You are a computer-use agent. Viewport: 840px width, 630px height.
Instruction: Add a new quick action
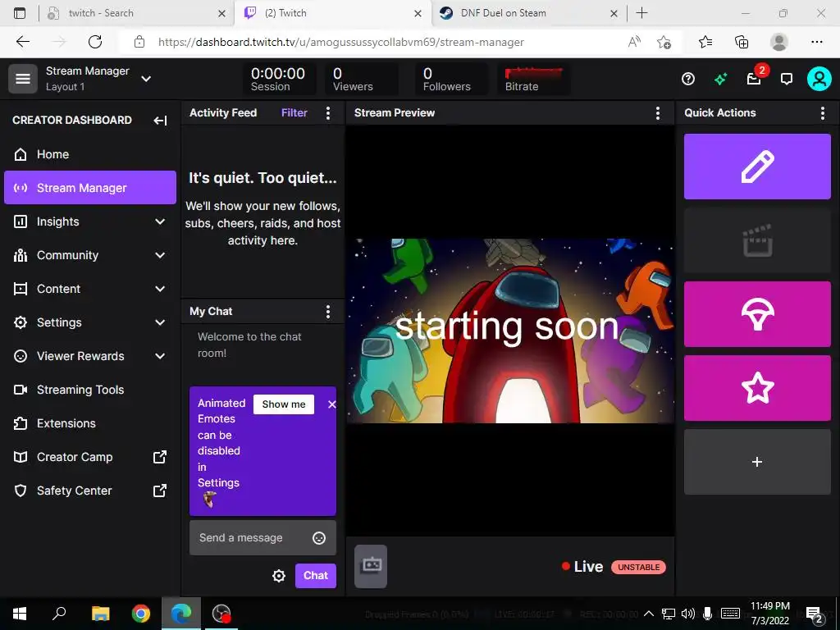click(x=757, y=462)
